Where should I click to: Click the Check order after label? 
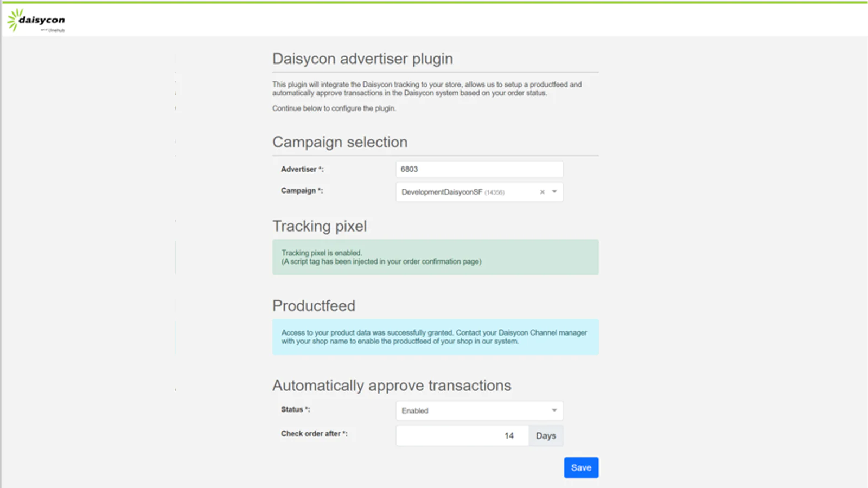pos(314,434)
